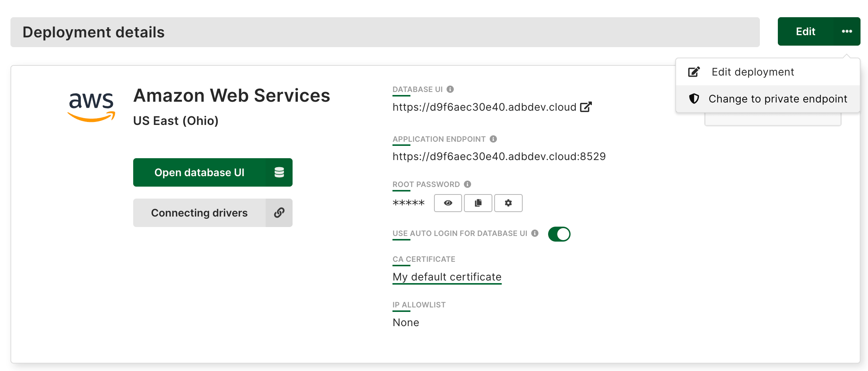This screenshot has height=371, width=868.
Task: Select Edit deployment from the menu
Action: [x=768, y=72]
